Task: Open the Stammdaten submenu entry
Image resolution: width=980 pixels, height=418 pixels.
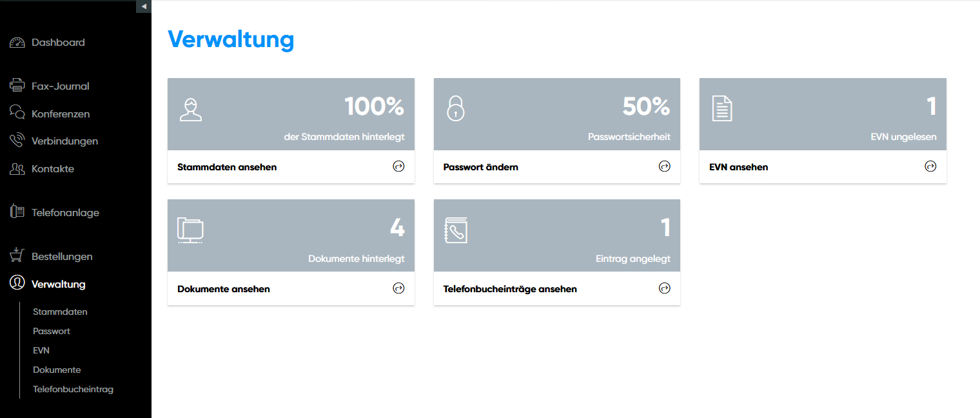Action: [60, 312]
